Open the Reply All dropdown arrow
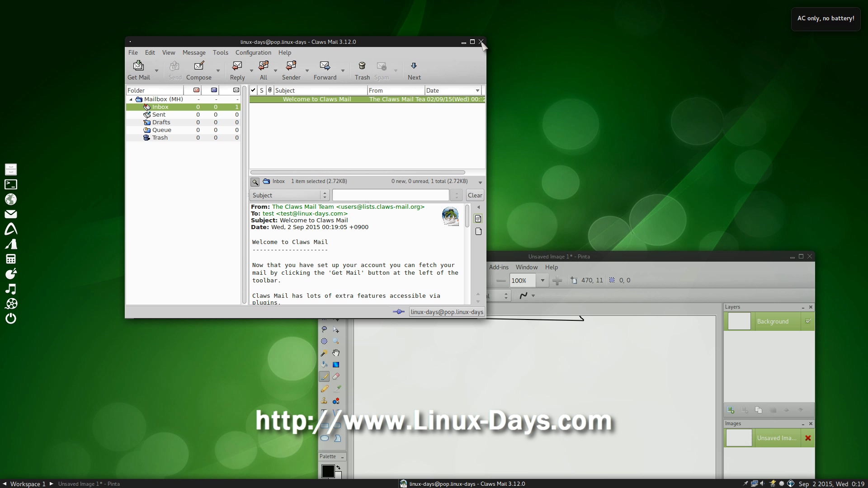Viewport: 868px width, 488px height. pyautogui.click(x=275, y=71)
